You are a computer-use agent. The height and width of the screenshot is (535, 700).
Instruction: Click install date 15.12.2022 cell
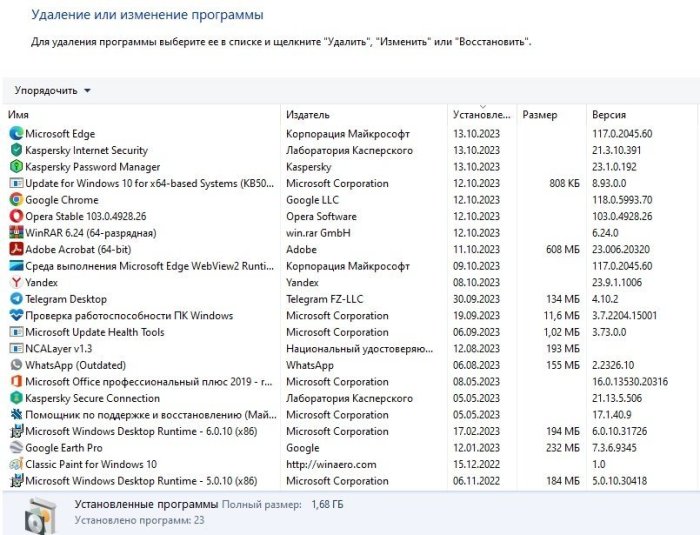(476, 464)
